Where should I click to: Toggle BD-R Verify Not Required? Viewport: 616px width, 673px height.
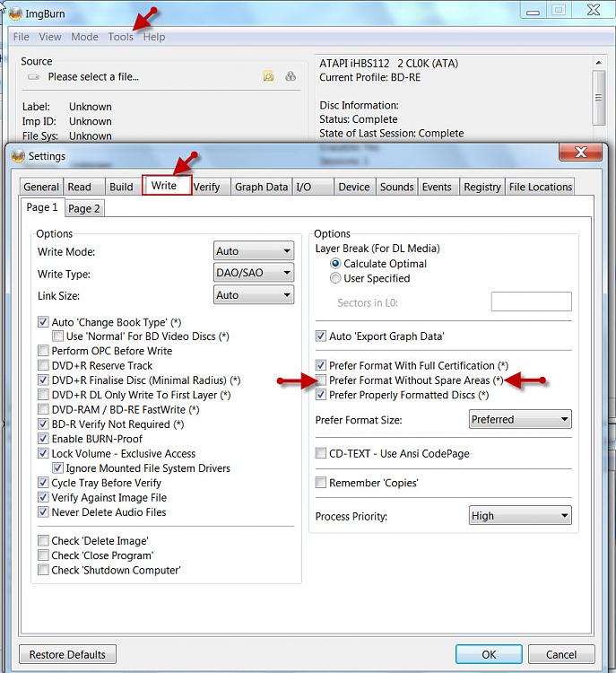click(43, 424)
